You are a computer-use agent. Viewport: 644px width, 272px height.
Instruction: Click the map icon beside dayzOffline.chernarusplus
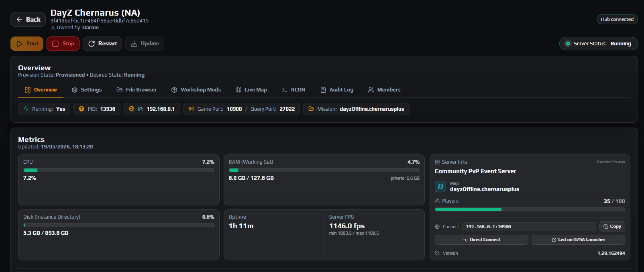pos(440,187)
